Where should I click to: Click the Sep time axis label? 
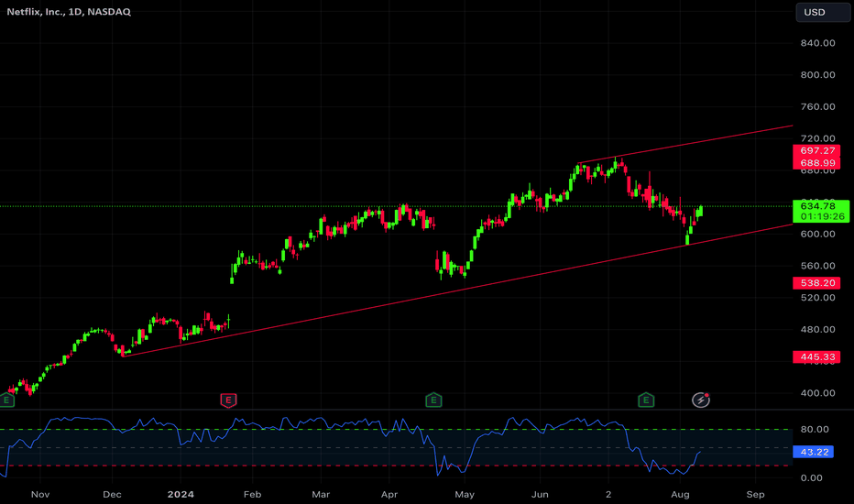pyautogui.click(x=755, y=494)
